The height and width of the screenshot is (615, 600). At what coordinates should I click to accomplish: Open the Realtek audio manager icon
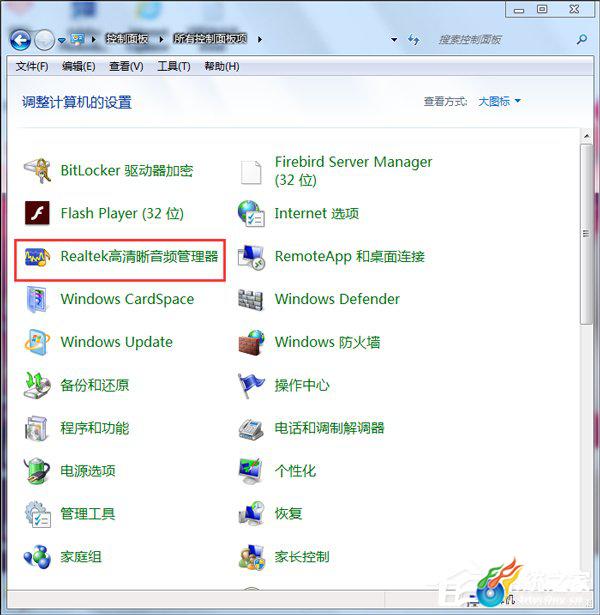pyautogui.click(x=37, y=257)
